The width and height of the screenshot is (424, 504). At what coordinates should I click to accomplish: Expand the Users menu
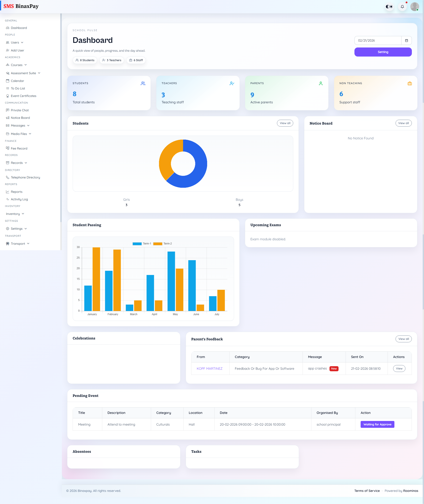click(15, 42)
